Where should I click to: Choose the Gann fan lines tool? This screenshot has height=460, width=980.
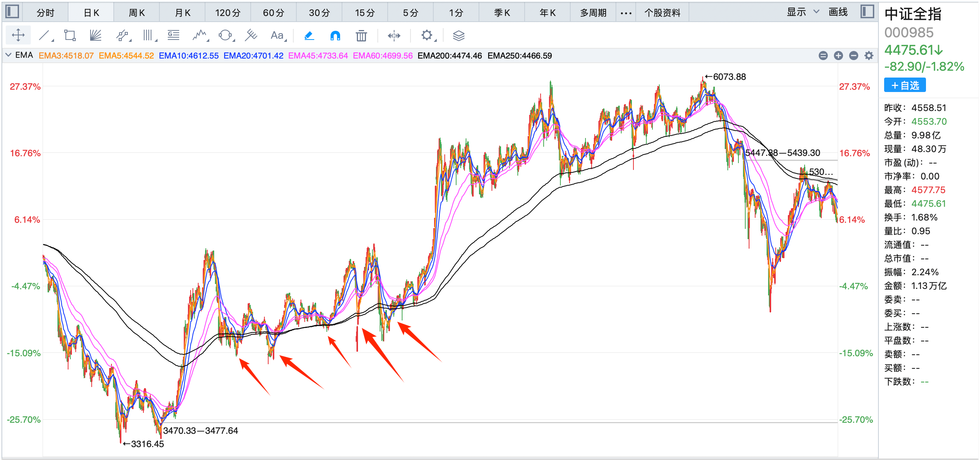click(x=95, y=36)
